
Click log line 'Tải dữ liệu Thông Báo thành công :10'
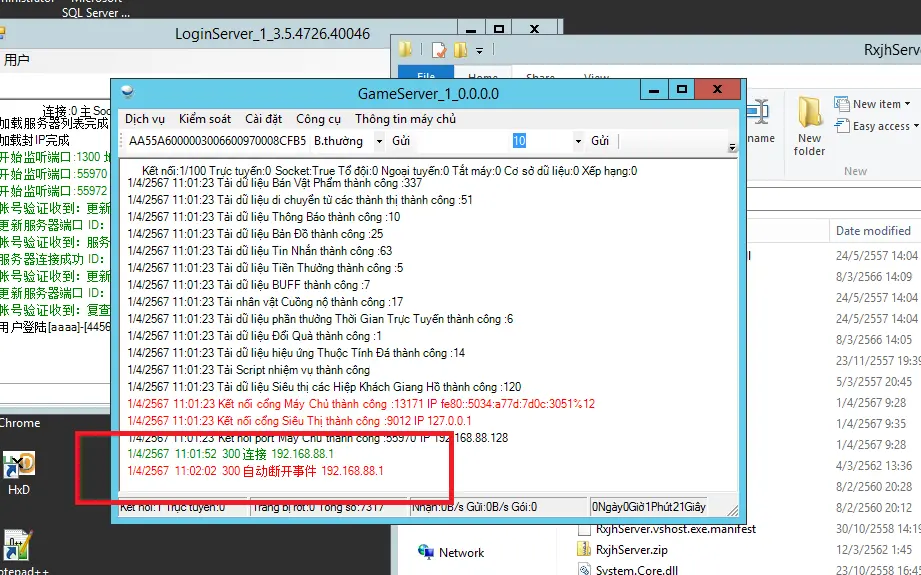coord(264,217)
